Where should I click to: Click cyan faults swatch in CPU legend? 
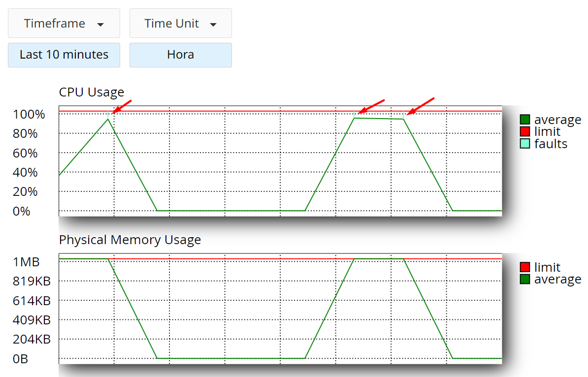(x=525, y=144)
